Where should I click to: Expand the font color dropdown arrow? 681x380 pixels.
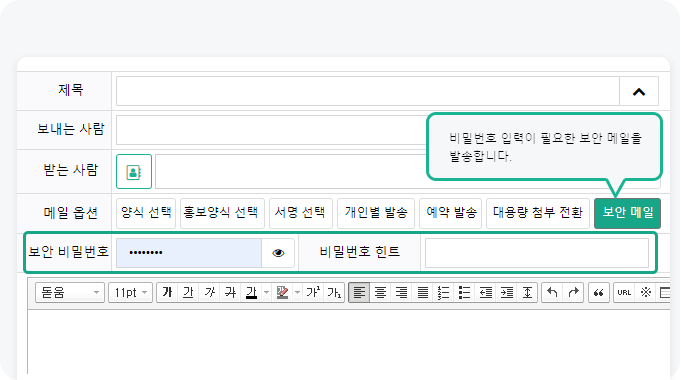click(x=267, y=292)
